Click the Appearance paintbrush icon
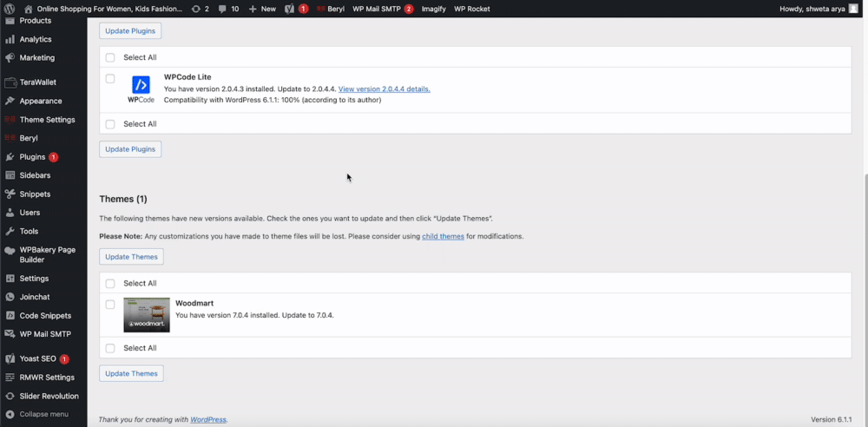The width and height of the screenshot is (868, 427). tap(10, 101)
